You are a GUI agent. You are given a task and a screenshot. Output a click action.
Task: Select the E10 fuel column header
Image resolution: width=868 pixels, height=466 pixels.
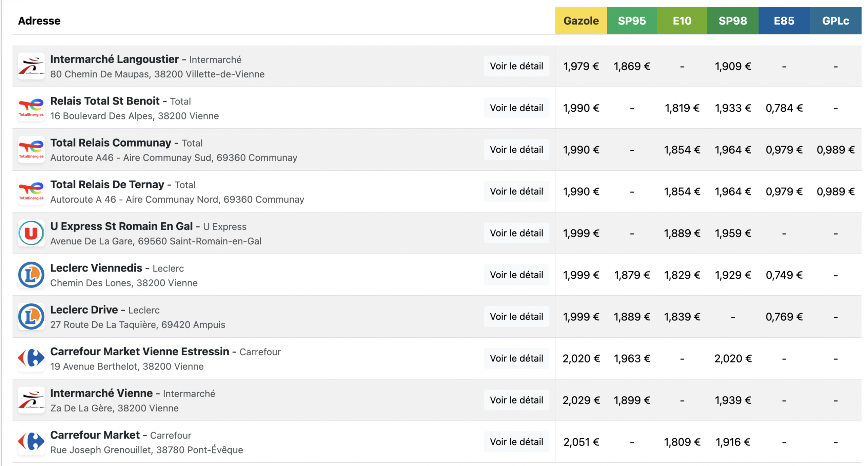point(682,21)
